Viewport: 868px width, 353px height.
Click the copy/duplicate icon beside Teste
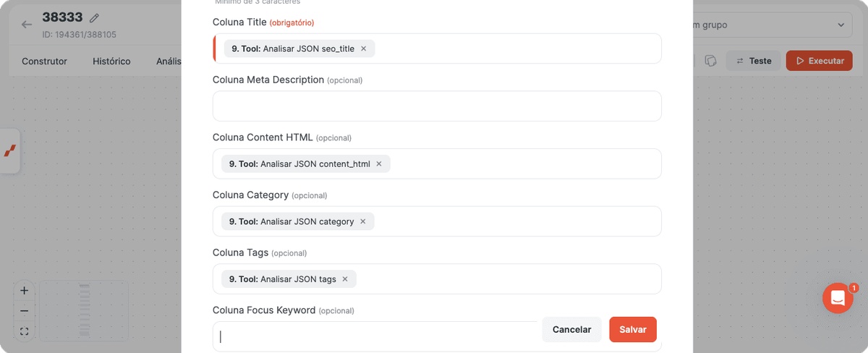pos(710,61)
